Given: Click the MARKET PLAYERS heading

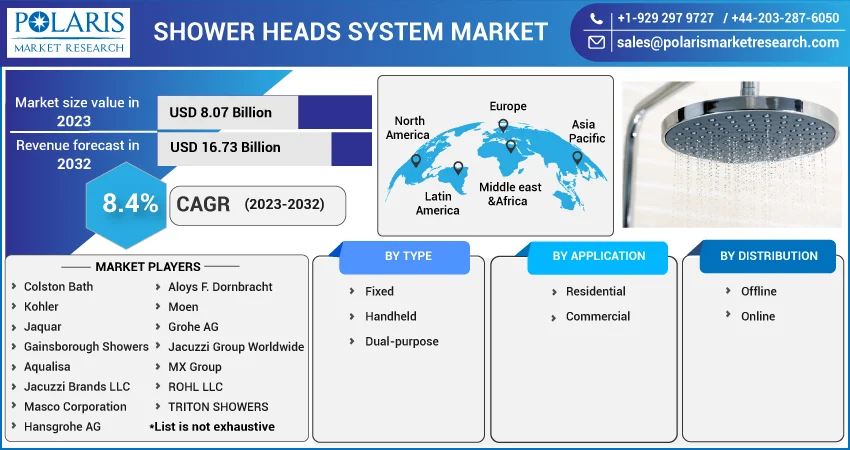Looking at the screenshot, I should coord(148,267).
